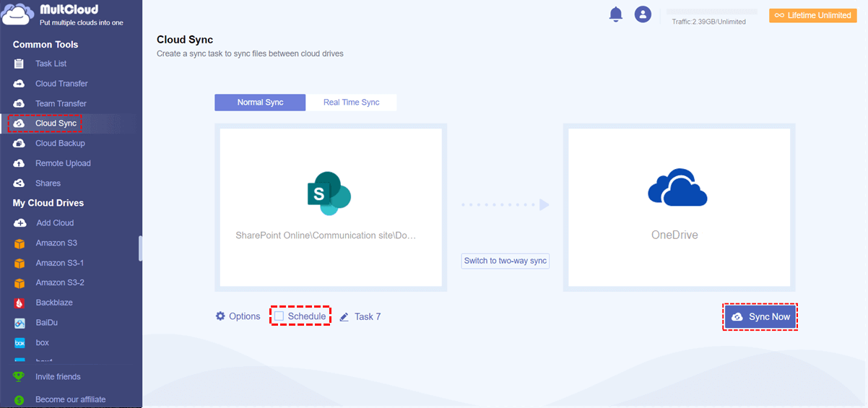Click Switch to two-way sync button
Viewport: 868px width, 408px height.
pos(505,261)
